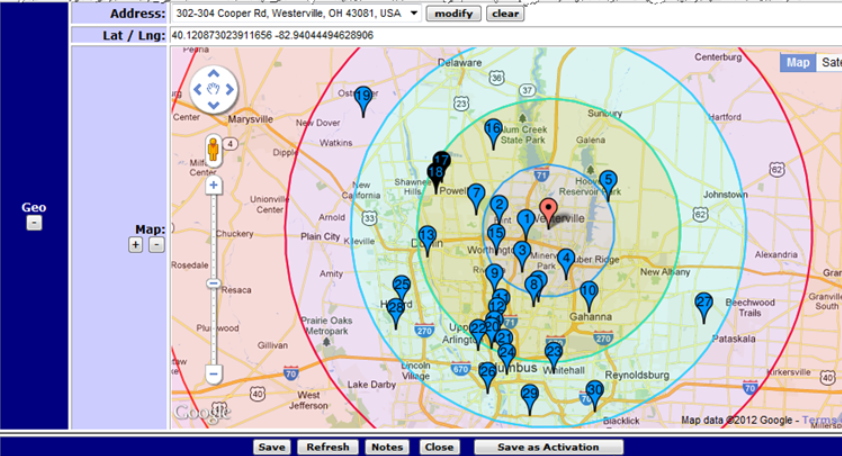Click into the Lat / Lng input field
842x456 pixels.
tap(500, 35)
